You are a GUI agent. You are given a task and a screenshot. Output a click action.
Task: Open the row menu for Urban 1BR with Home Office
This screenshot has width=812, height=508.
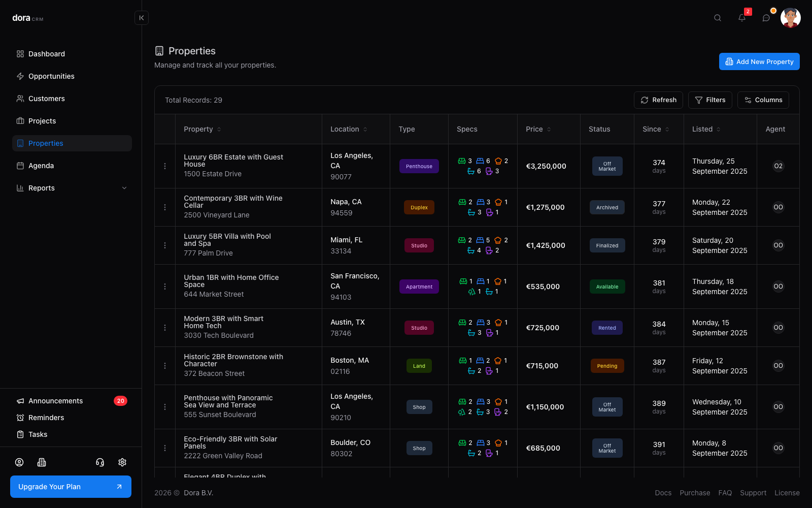pyautogui.click(x=165, y=287)
